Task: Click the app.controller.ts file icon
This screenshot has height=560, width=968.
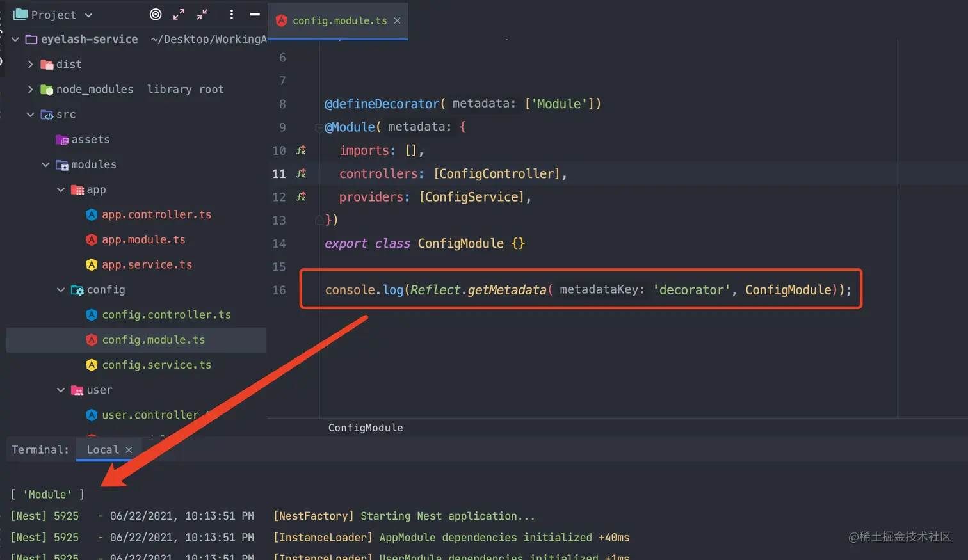Action: tap(92, 214)
